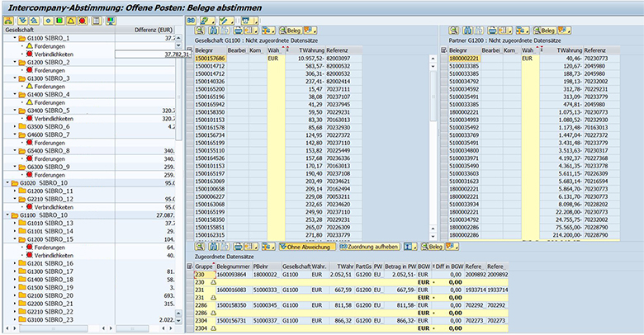Expand the G1300 SIBRO_17 tree node

click(15, 271)
